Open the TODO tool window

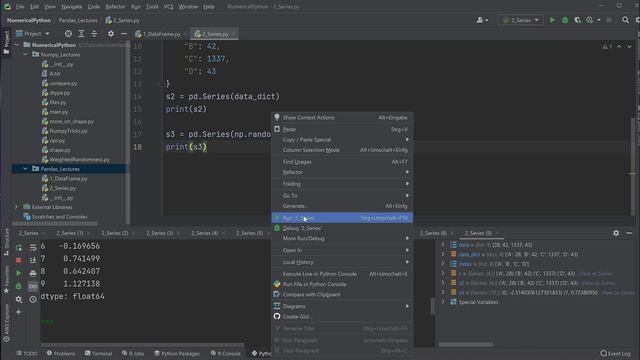[27, 353]
